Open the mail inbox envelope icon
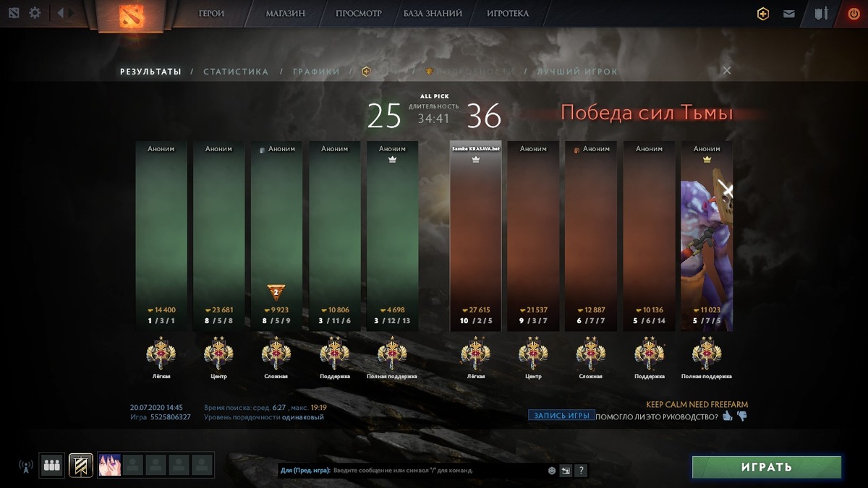This screenshot has height=488, width=868. click(x=789, y=14)
